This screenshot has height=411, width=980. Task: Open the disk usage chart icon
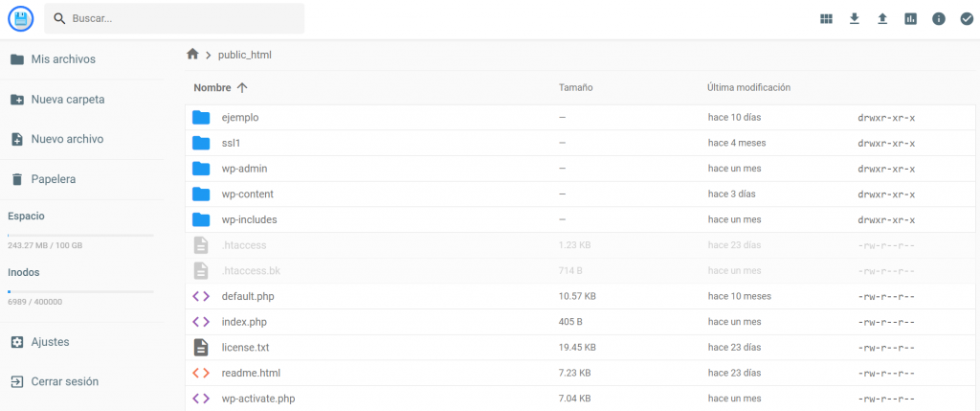pyautogui.click(x=911, y=18)
